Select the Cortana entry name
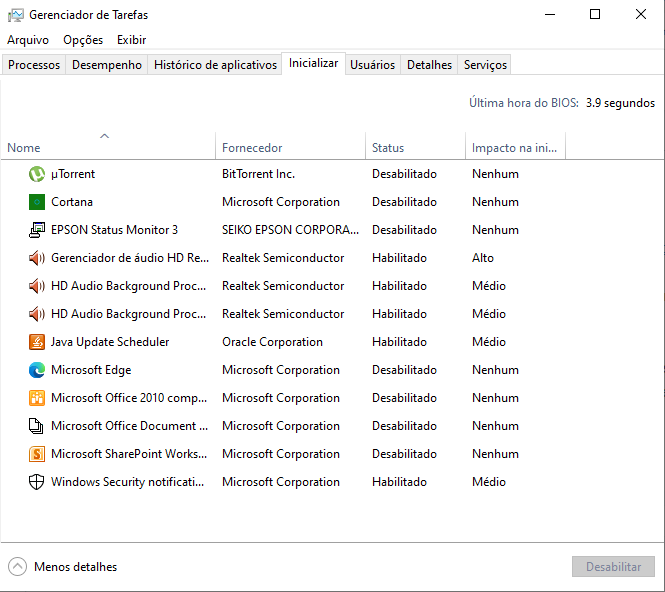 pos(72,202)
